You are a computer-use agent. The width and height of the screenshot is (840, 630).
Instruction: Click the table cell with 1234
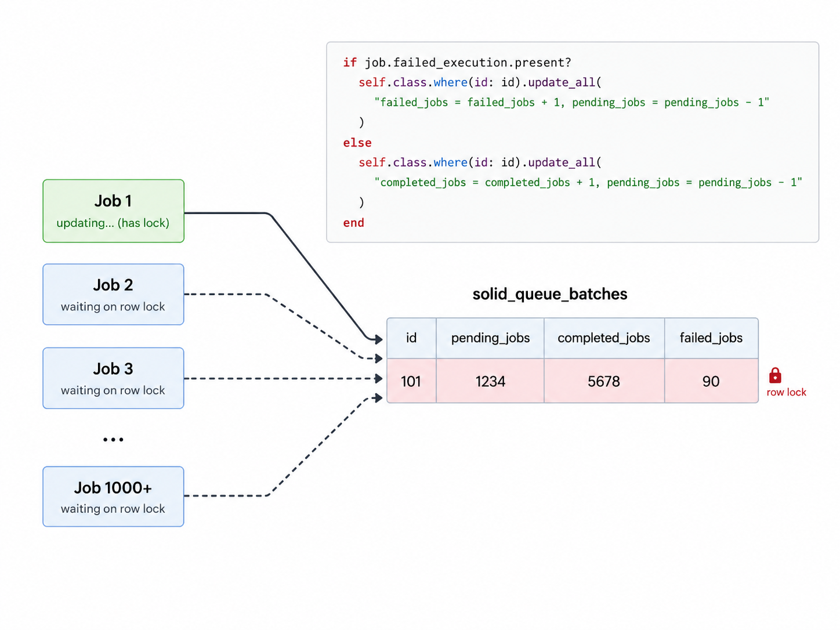[x=490, y=381]
